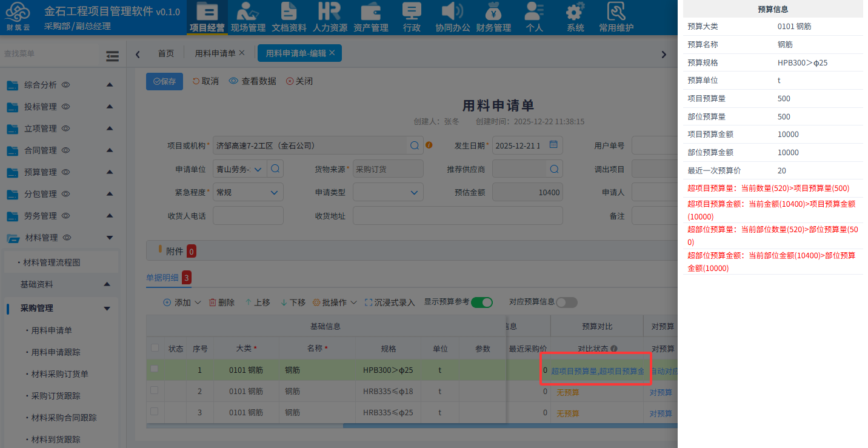
Task: Disable the 显示预算参考 toggle
Action: pyautogui.click(x=481, y=301)
